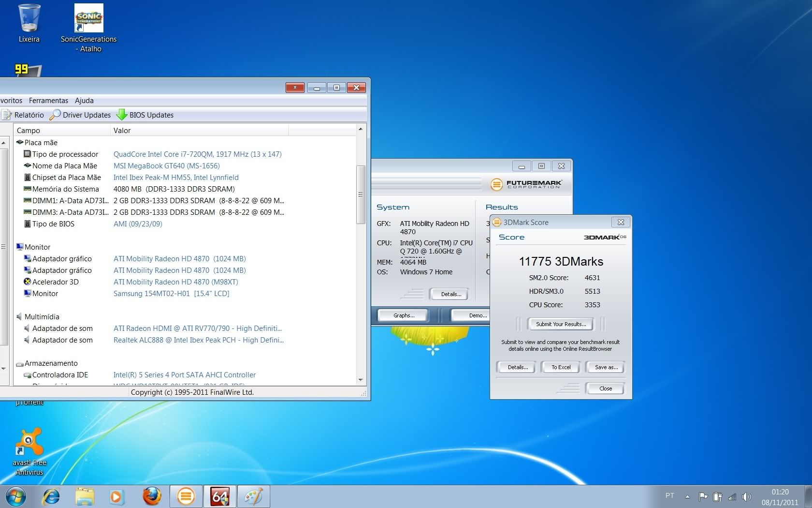812x508 pixels.
Task: Click the volume speaker tray icon
Action: tap(747, 496)
